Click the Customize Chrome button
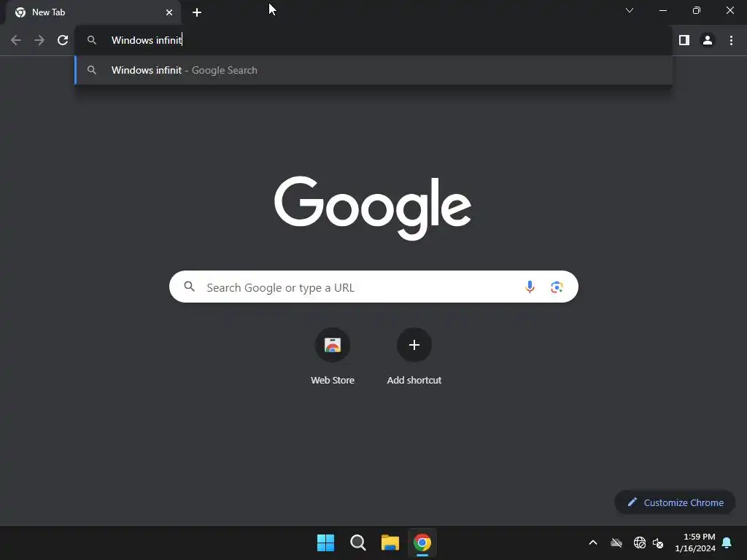The width and height of the screenshot is (747, 560). 675,502
